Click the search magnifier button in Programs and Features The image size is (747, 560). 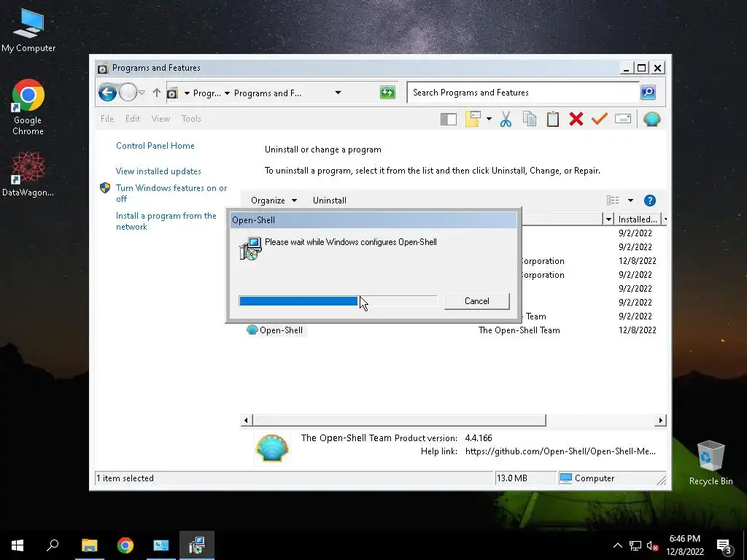[x=648, y=93]
